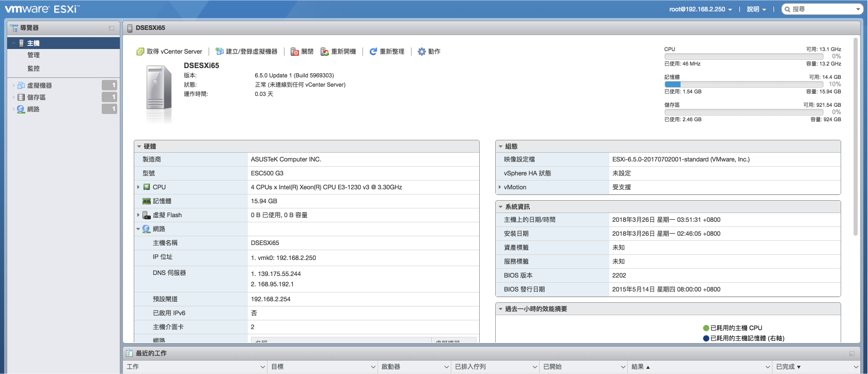This screenshot has height=374, width=868.
Task: Click the 關閉 shutdown icon
Action: pyautogui.click(x=295, y=52)
